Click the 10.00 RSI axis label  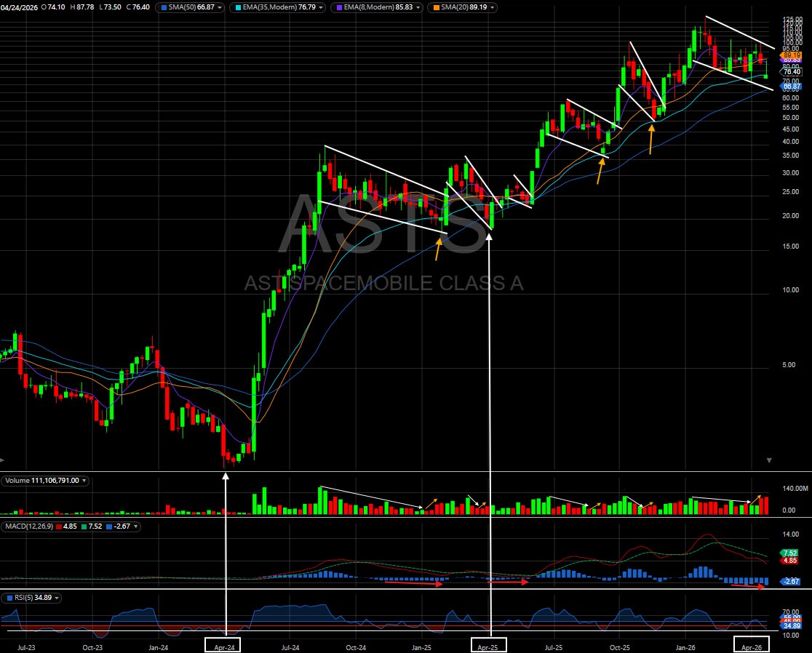click(x=791, y=635)
